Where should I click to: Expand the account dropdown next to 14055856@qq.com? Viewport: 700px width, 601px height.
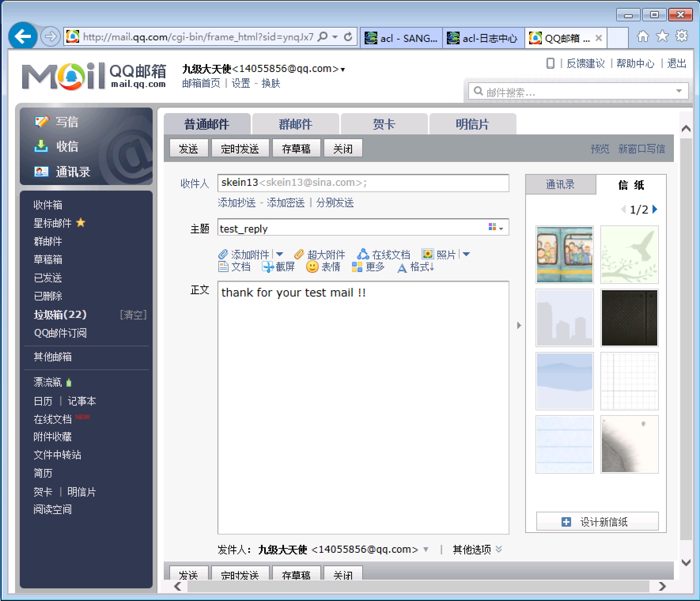click(343, 70)
